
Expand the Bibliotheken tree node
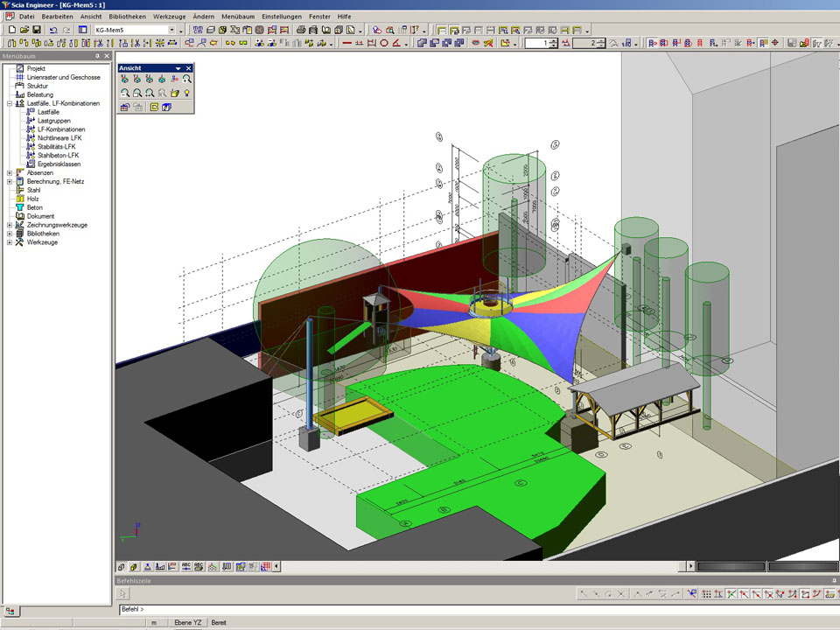click(x=10, y=234)
